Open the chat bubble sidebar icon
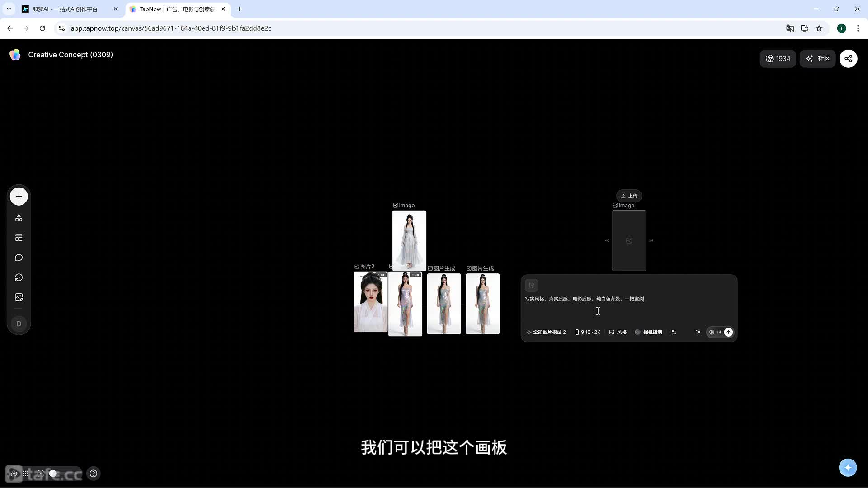This screenshot has height=488, width=868. 19,258
